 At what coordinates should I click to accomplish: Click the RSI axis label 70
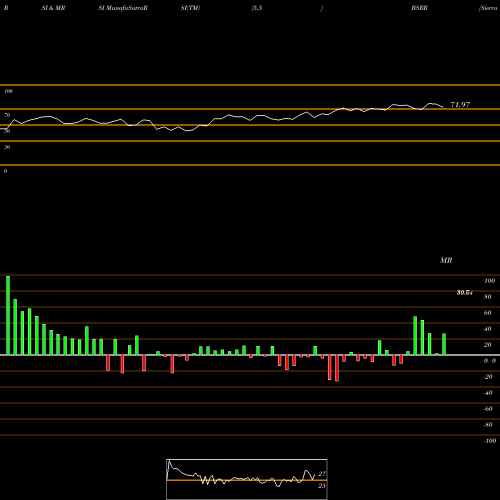[x=7, y=115]
